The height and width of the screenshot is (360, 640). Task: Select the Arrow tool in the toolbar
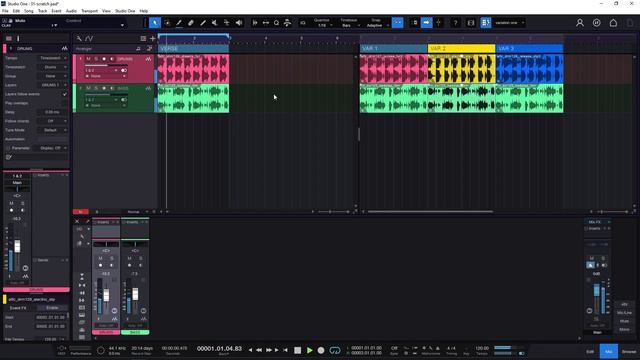[x=155, y=23]
